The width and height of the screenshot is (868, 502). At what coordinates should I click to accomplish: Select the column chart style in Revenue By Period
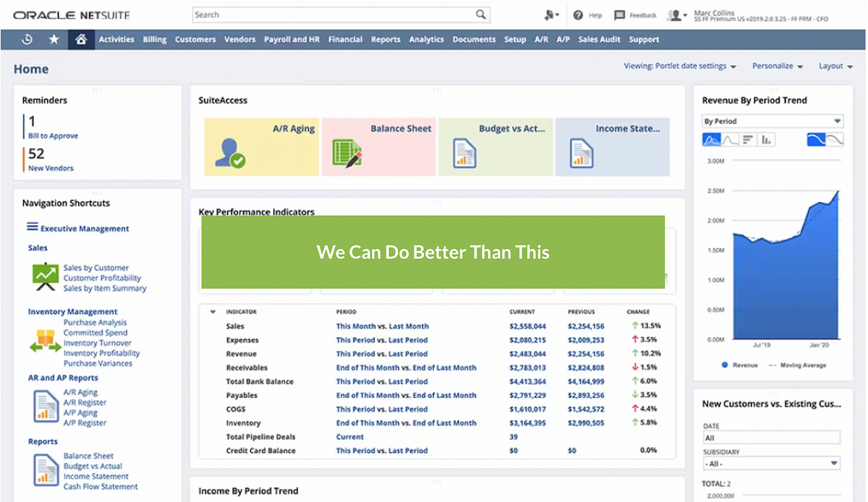[765, 138]
